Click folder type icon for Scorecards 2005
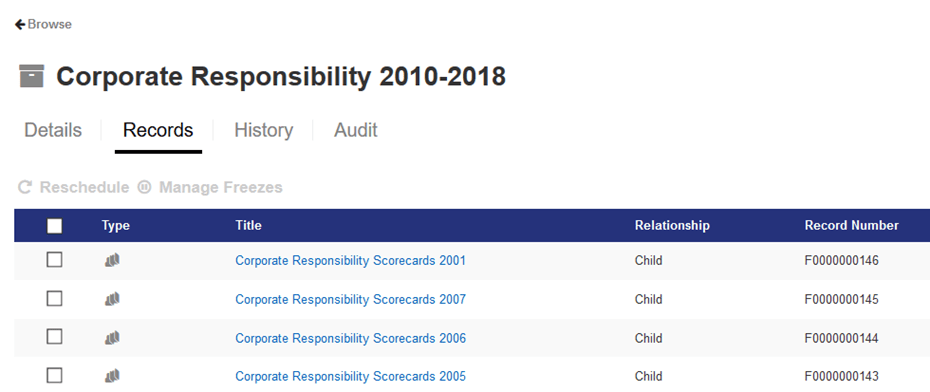 pyautogui.click(x=112, y=376)
